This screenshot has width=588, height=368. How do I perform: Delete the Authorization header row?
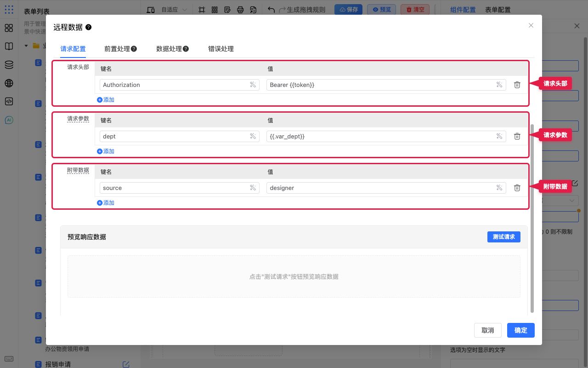coord(517,85)
